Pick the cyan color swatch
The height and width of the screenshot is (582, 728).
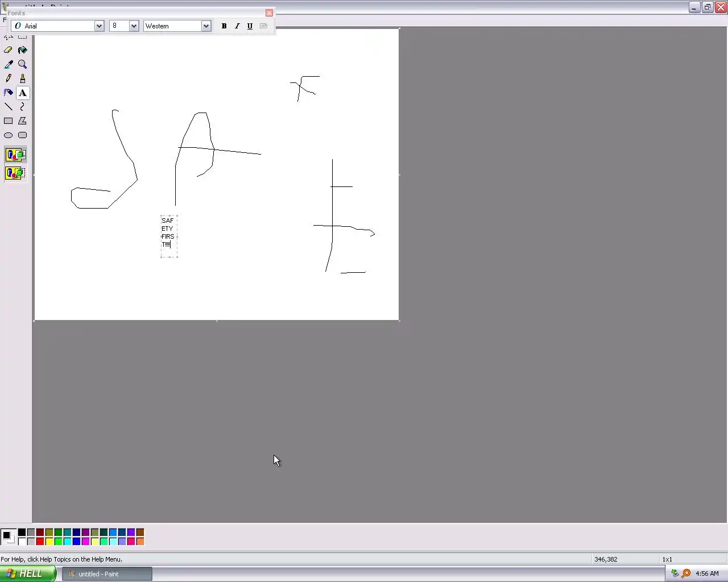point(67,542)
